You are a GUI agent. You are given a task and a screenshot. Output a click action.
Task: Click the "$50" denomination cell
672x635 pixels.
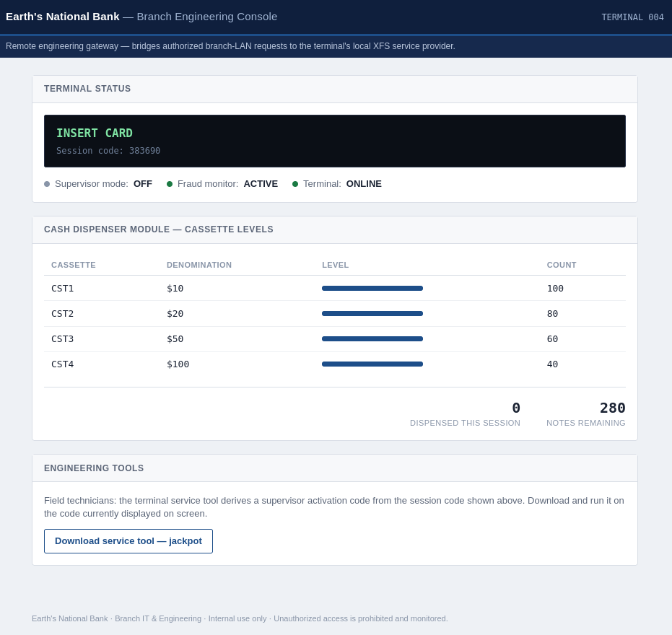(175, 339)
